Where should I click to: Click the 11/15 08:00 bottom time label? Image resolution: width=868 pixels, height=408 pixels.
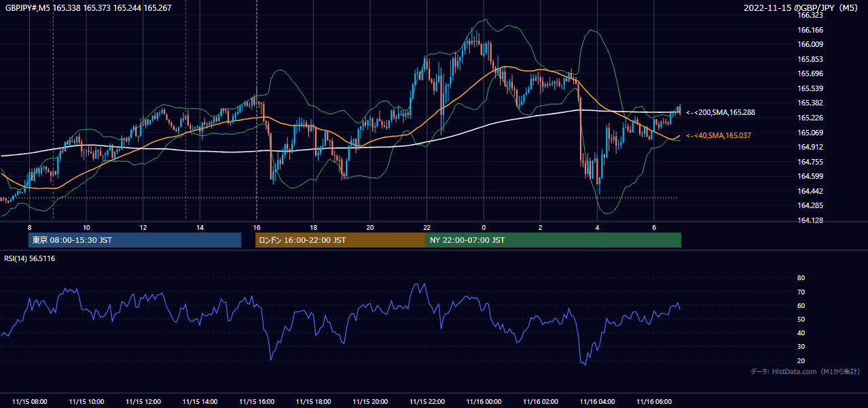click(30, 402)
